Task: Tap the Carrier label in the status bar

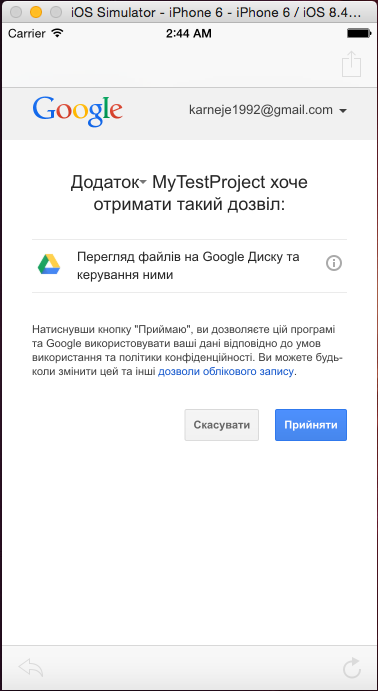Action: point(27,33)
